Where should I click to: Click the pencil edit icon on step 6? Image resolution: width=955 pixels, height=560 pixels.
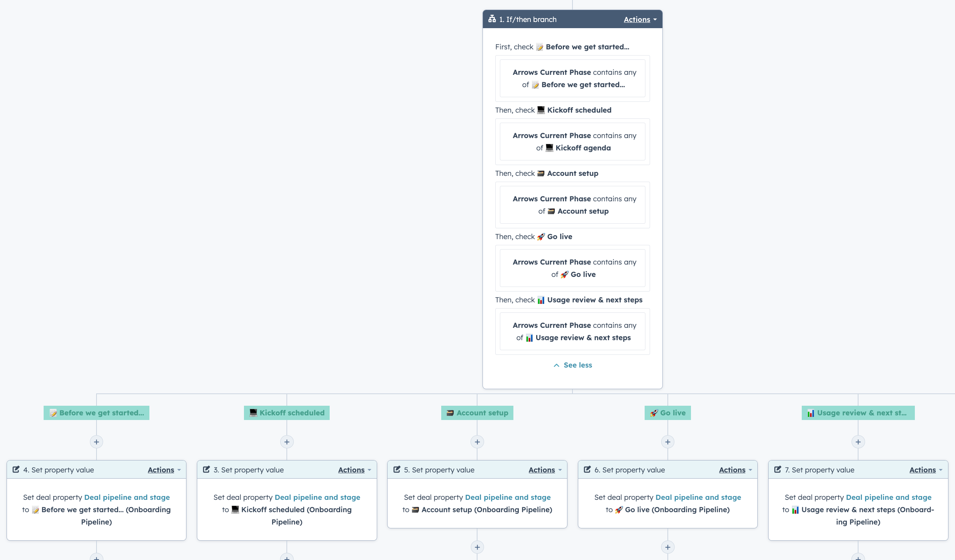pyautogui.click(x=587, y=469)
